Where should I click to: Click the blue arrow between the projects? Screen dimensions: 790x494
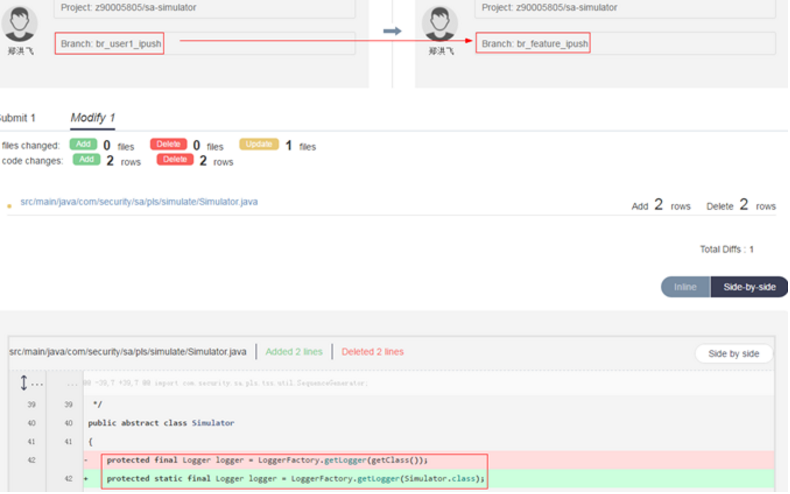point(392,31)
